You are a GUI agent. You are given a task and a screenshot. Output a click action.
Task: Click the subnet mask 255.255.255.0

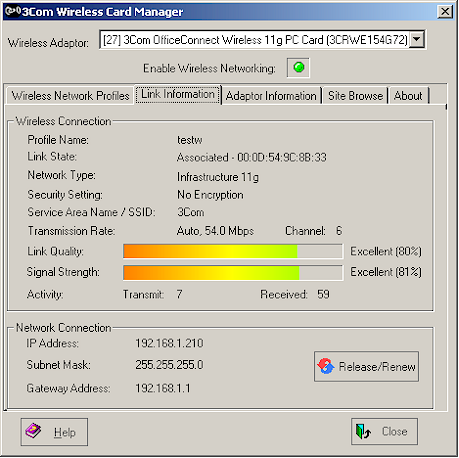pos(169,365)
